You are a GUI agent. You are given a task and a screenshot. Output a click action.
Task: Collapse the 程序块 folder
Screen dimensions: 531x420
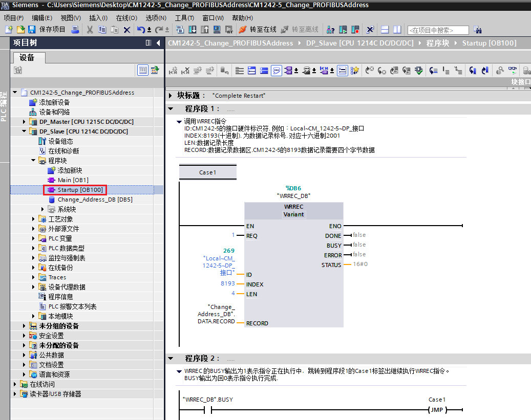33,160
